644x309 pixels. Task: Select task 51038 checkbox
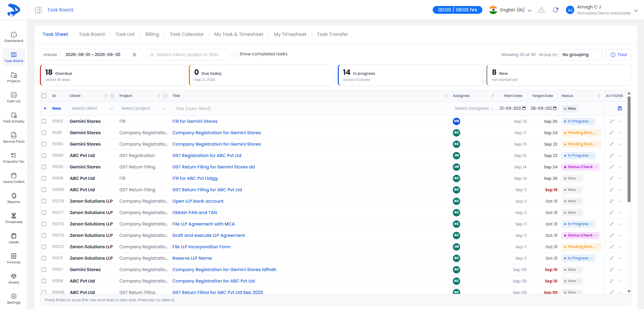pyautogui.click(x=44, y=167)
